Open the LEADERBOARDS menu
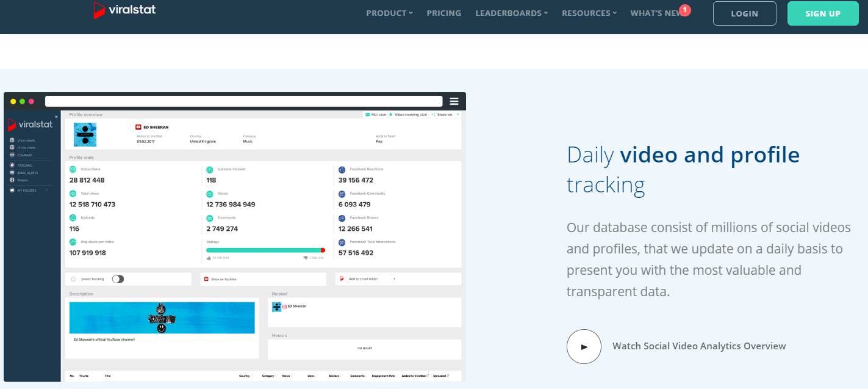The width and height of the screenshot is (868, 389). pyautogui.click(x=511, y=13)
